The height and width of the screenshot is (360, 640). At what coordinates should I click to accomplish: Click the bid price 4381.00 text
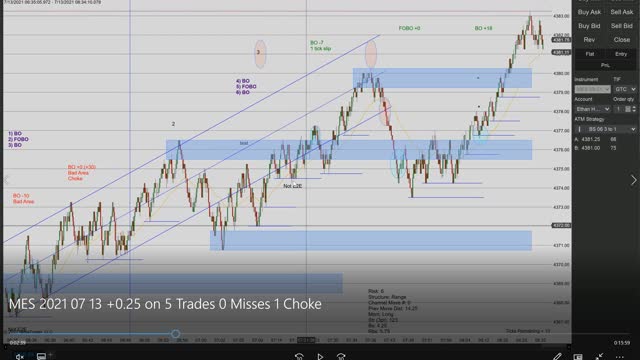[x=590, y=148]
